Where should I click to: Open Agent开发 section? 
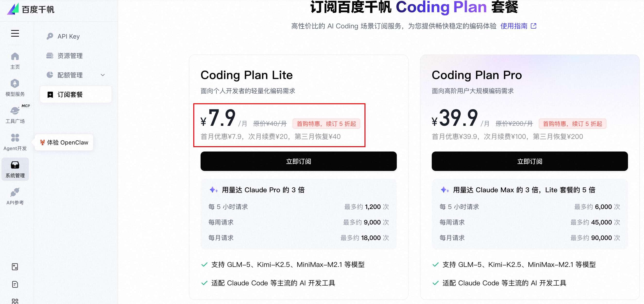[15, 142]
